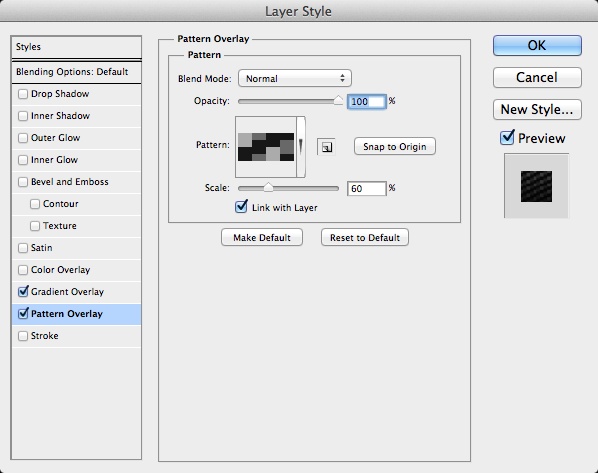Screen dimensions: 598x473
Task: Click the Snap to Origin button
Action: coord(395,146)
